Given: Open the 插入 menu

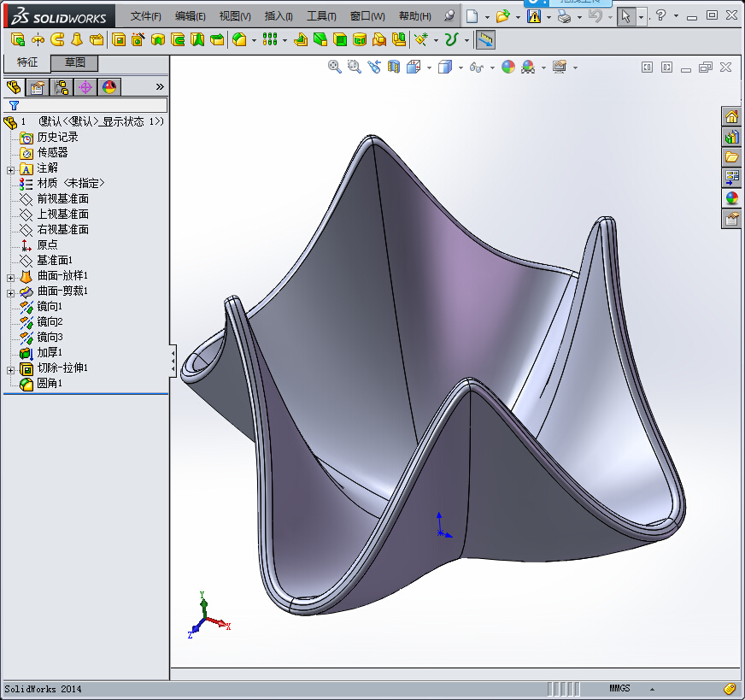Looking at the screenshot, I should (x=279, y=15).
